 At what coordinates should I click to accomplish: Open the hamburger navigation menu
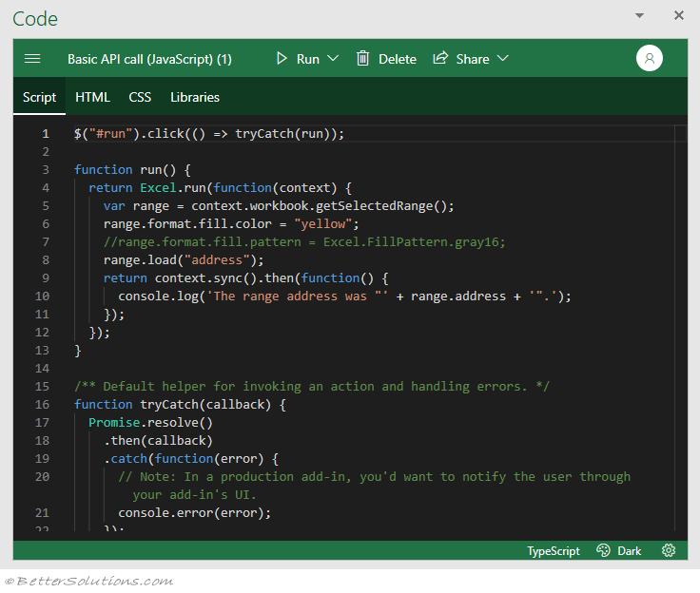pos(32,59)
